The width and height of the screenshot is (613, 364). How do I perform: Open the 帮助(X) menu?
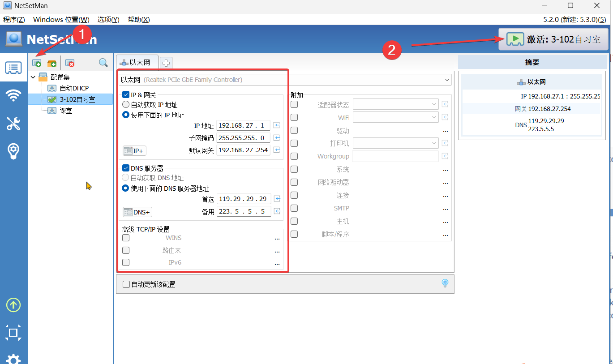(x=138, y=20)
